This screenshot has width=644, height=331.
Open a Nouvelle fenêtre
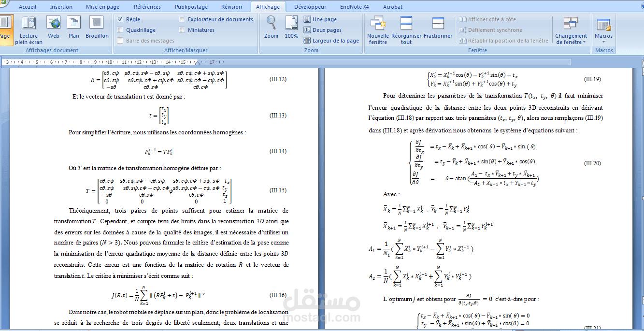[x=378, y=30]
